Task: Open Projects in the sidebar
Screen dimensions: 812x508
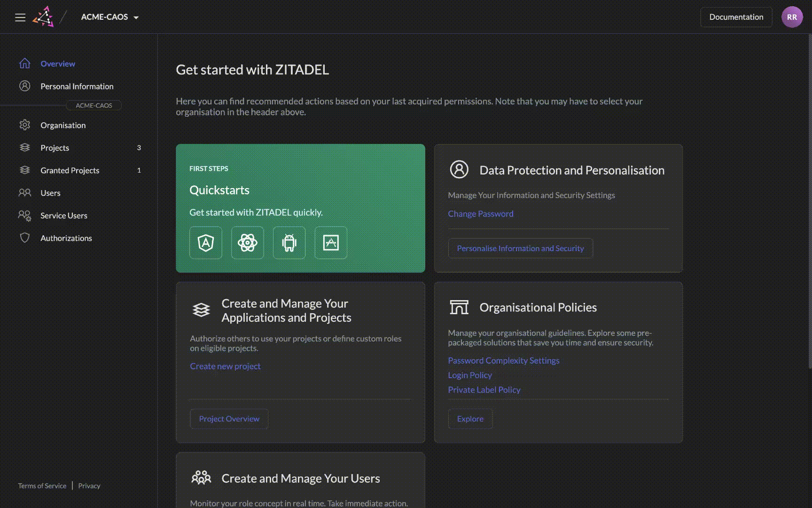Action: (55, 148)
